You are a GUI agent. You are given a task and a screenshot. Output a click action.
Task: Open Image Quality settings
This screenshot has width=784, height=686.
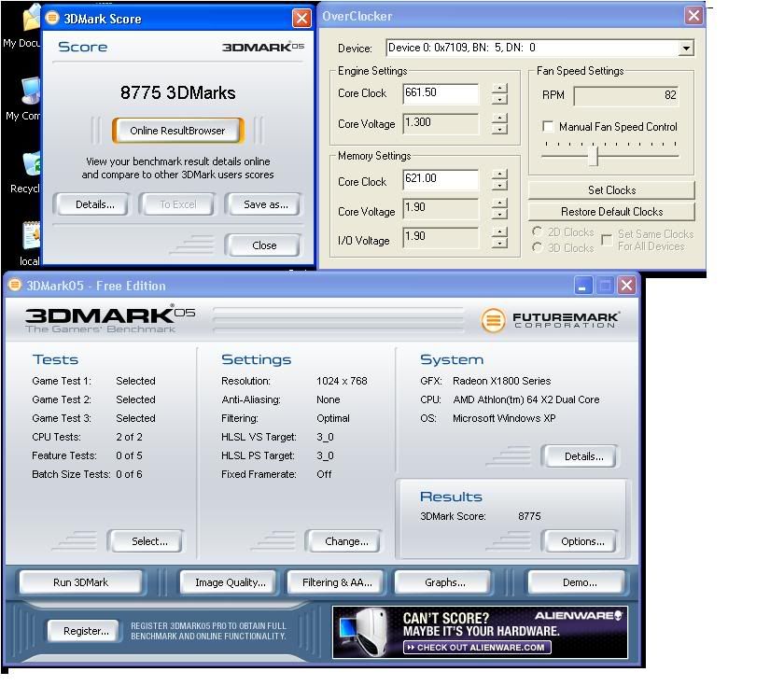pos(230,582)
